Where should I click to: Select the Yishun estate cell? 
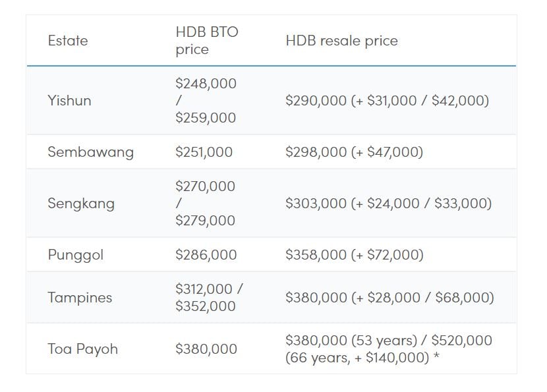69,101
